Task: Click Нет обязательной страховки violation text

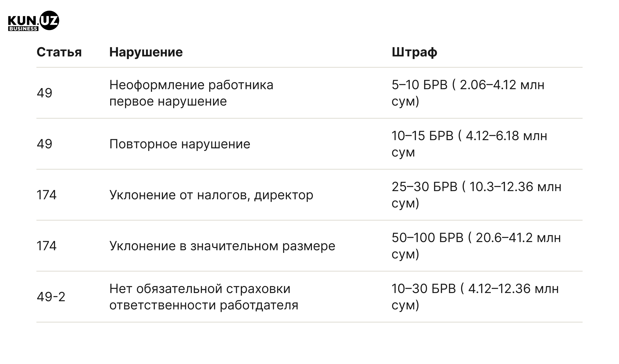Action: (204, 297)
